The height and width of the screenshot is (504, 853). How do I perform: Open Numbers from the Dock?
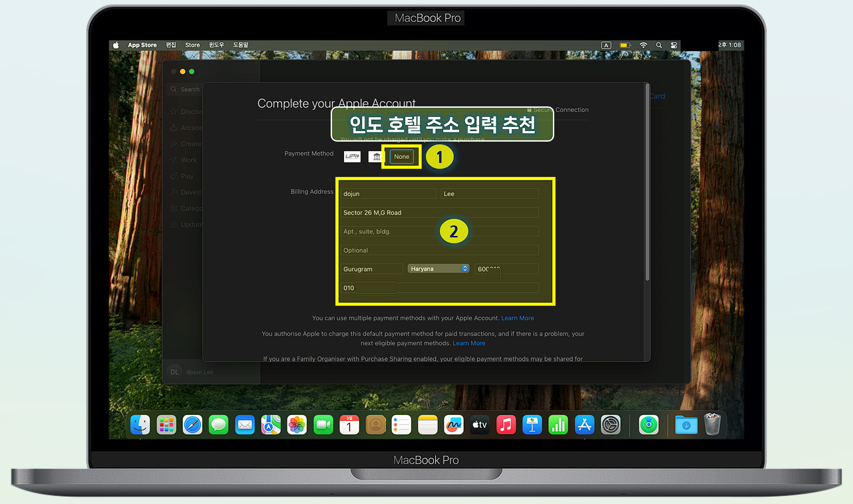[558, 424]
